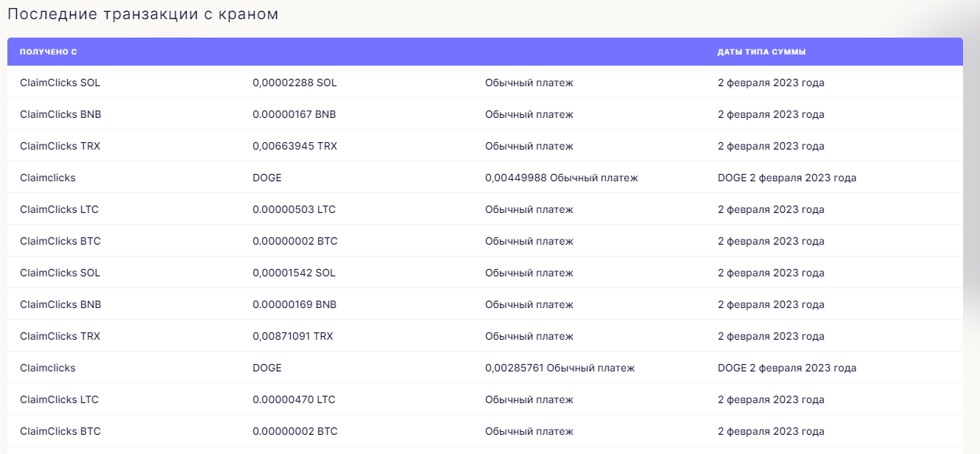Select the amount 0,00871091 TRX
Image resolution: width=980 pixels, height=454 pixels.
point(293,336)
